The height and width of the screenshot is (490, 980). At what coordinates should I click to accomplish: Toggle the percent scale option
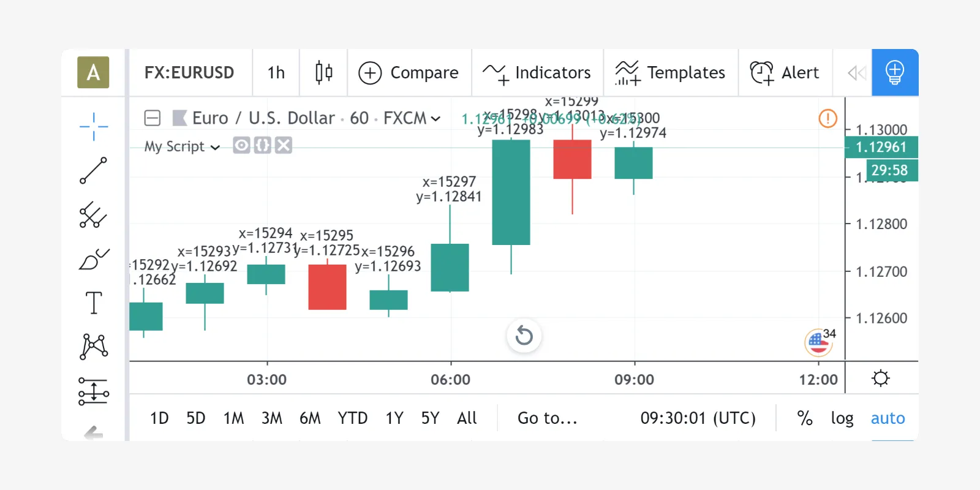804,418
